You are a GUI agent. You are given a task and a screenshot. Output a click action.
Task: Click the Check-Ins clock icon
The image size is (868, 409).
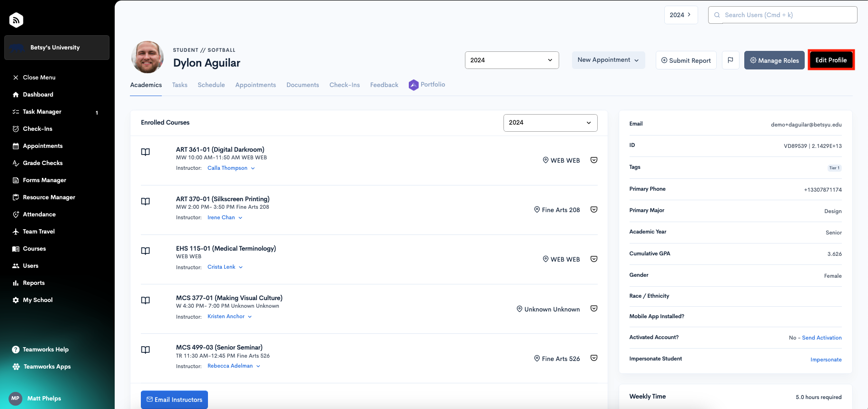(x=16, y=129)
